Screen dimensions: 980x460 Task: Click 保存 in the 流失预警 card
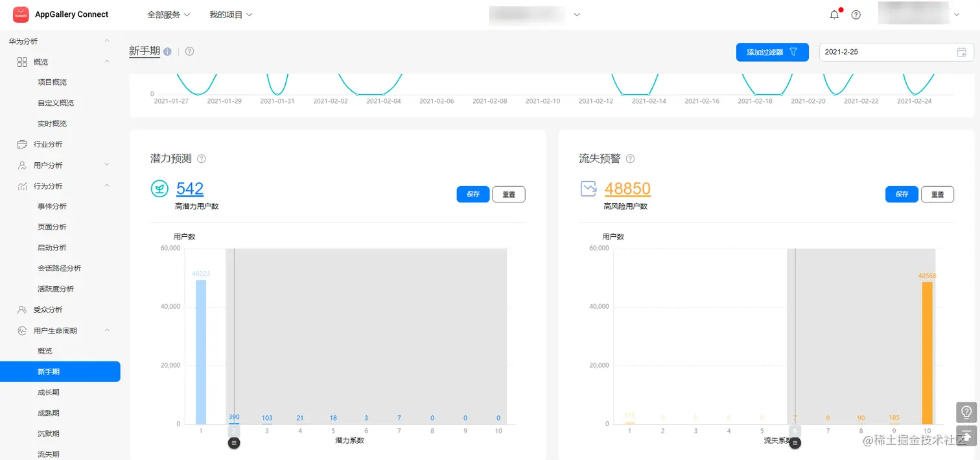click(x=902, y=194)
